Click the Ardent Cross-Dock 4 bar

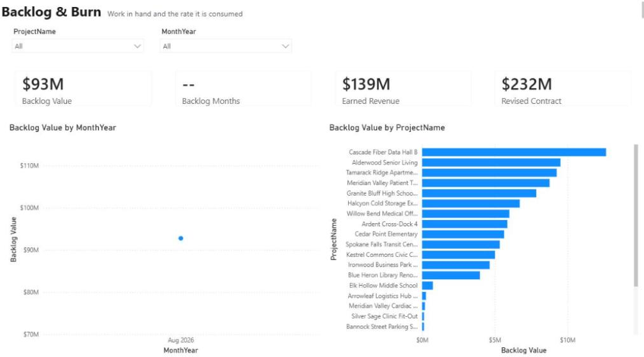click(465, 224)
